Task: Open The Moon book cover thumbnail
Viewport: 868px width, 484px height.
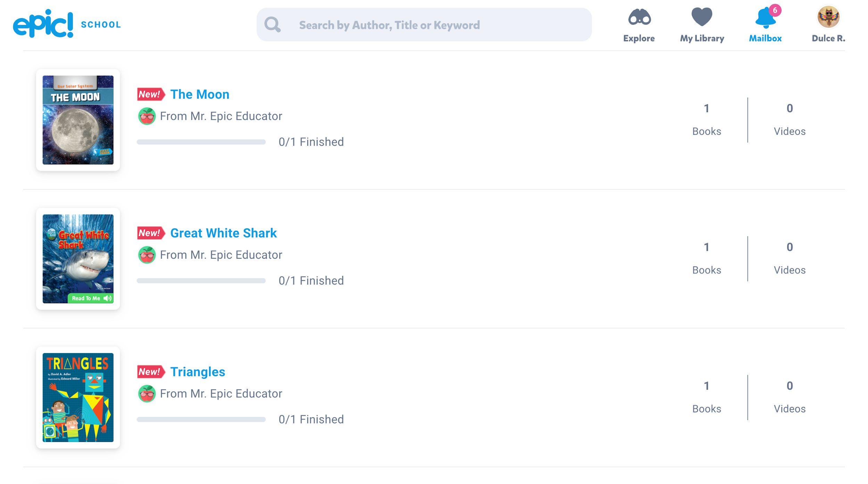Action: click(78, 120)
